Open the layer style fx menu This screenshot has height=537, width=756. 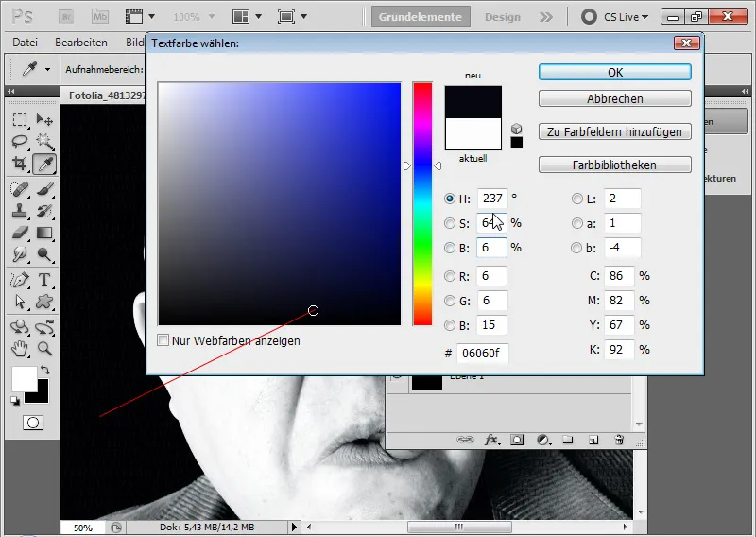pyautogui.click(x=491, y=440)
